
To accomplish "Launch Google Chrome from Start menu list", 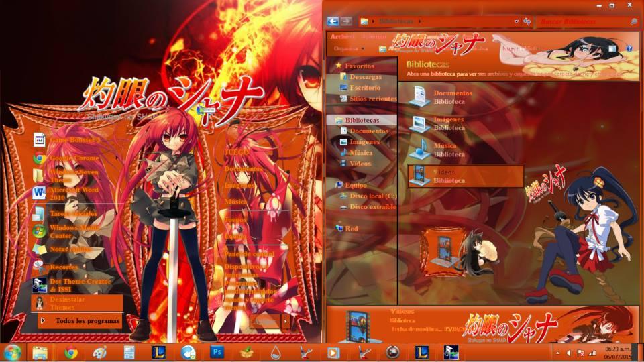I will tap(68, 158).
